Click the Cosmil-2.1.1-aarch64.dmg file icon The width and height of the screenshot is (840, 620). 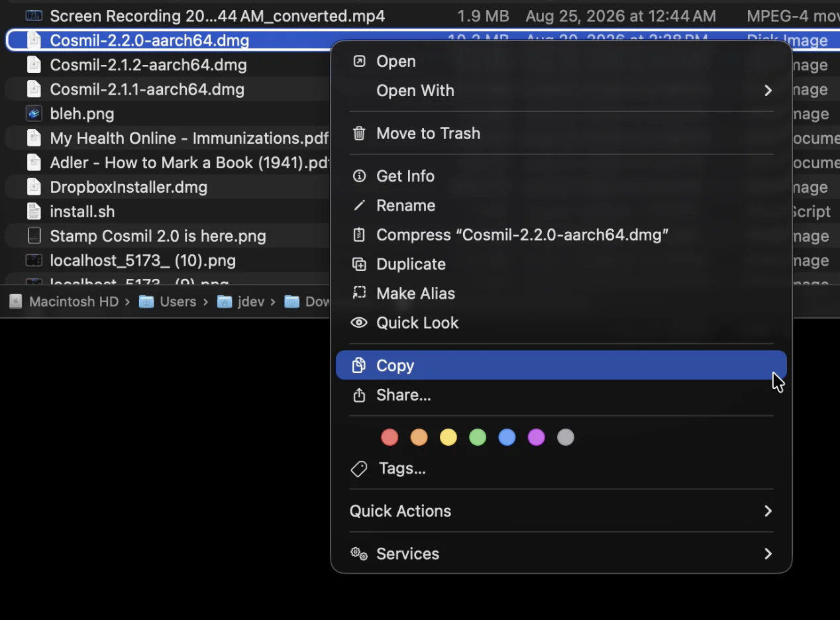click(34, 89)
